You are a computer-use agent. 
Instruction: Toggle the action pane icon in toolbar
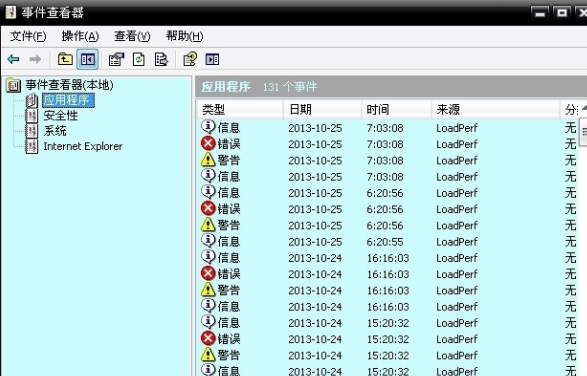click(212, 59)
